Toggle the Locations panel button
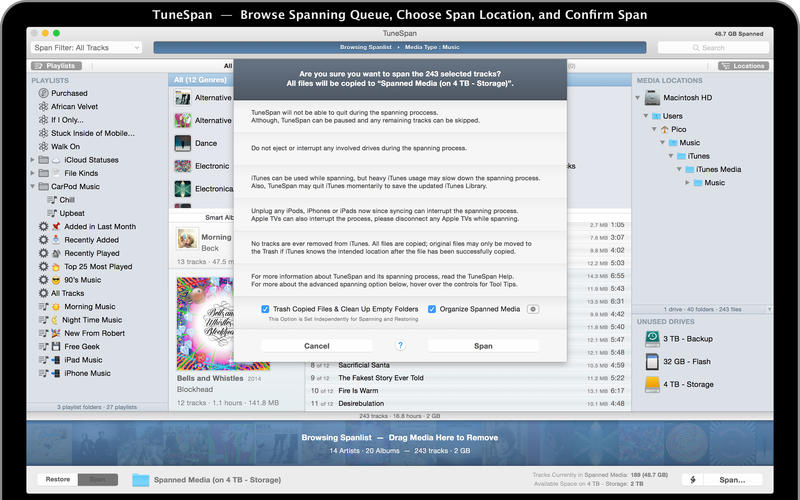This screenshot has width=800, height=500. [743, 66]
